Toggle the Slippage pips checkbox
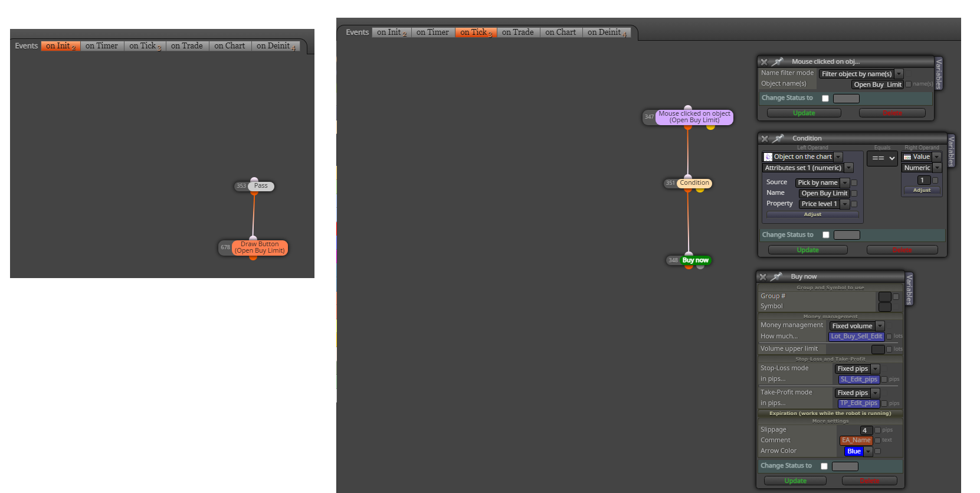 pos(877,430)
